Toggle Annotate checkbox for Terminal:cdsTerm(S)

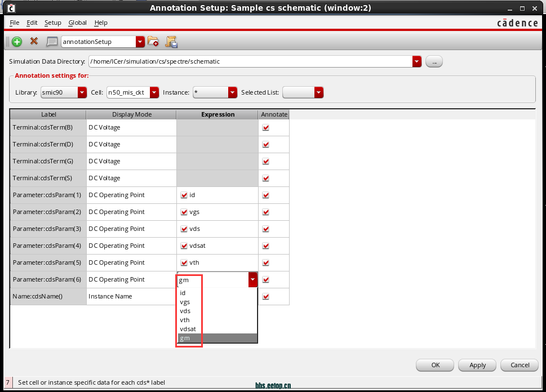(266, 178)
